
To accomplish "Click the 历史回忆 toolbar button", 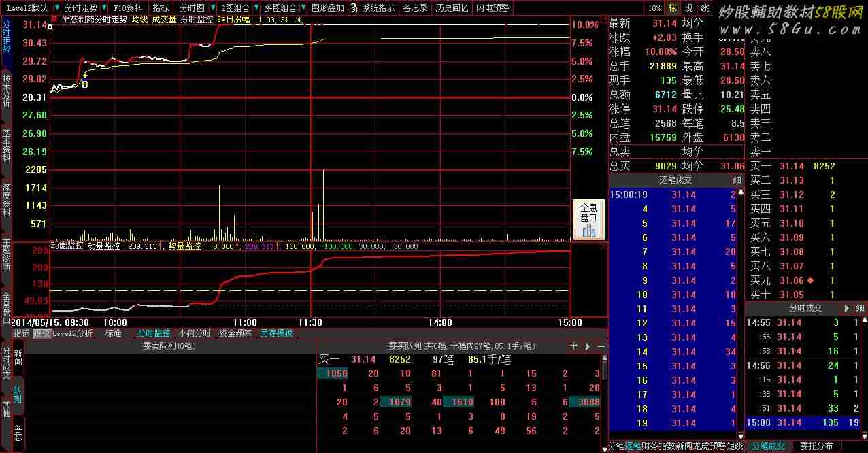I will coord(452,8).
